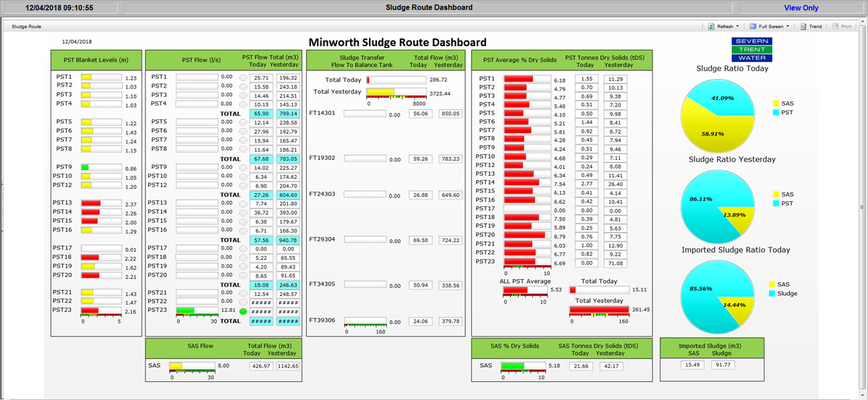Viewport: 868px width, 400px height.
Task: Expand the Full Screen dropdown arrow
Action: click(x=788, y=26)
